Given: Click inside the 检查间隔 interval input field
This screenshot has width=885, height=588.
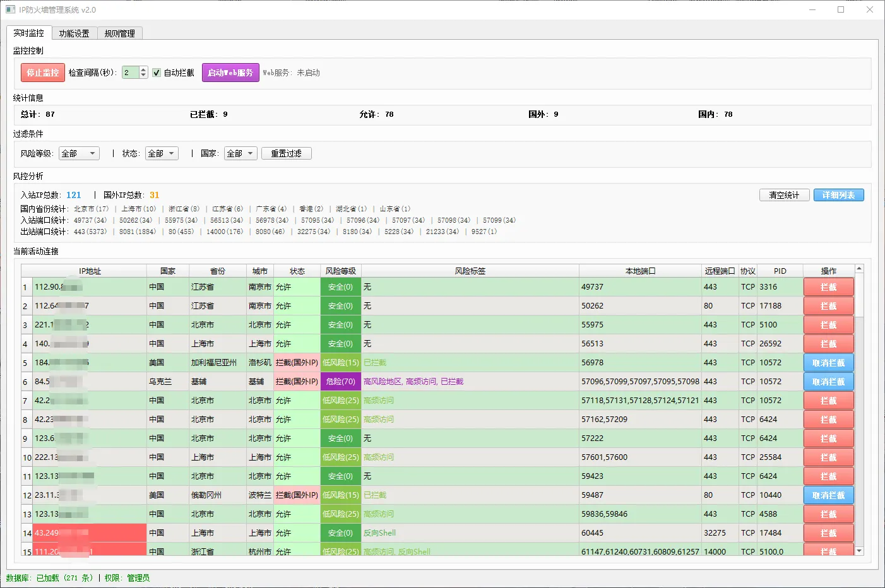Looking at the screenshot, I should (x=132, y=72).
